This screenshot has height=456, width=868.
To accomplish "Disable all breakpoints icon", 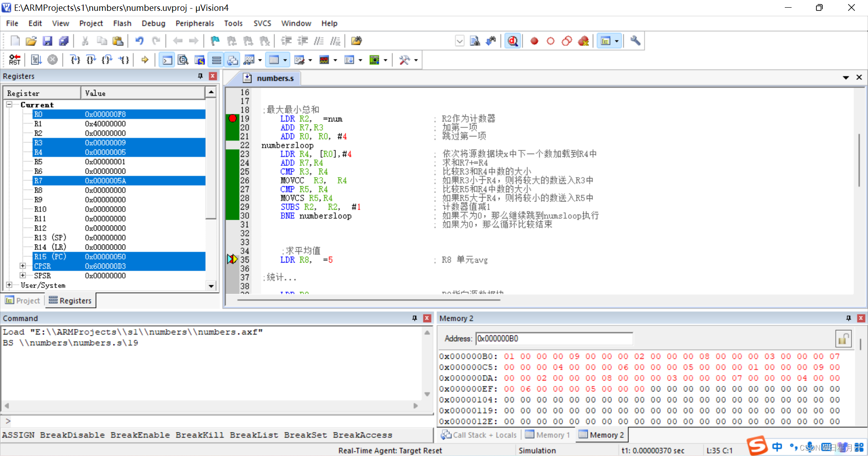I will pos(567,41).
